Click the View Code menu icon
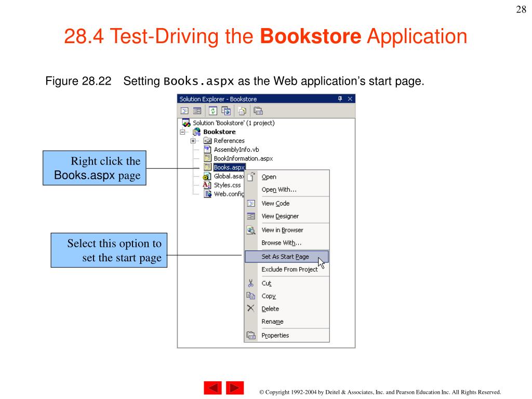The width and height of the screenshot is (532, 399). pos(251,203)
